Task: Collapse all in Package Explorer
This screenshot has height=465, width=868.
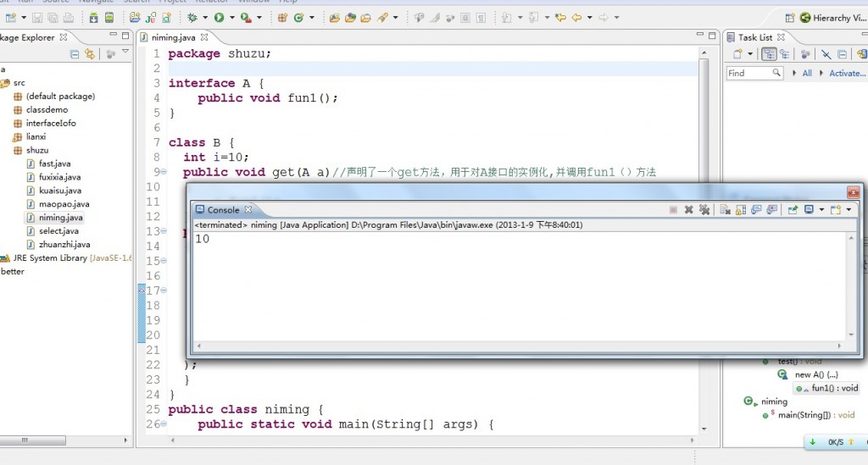Action: (75, 54)
